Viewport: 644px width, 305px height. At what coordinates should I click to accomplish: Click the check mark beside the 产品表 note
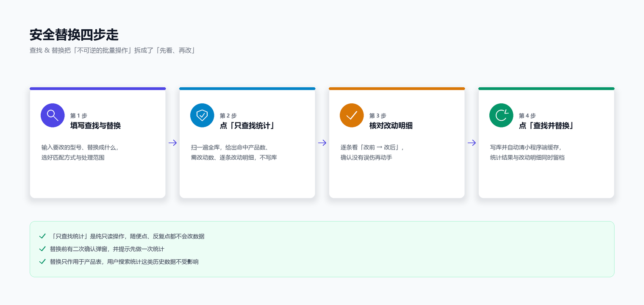pos(42,261)
